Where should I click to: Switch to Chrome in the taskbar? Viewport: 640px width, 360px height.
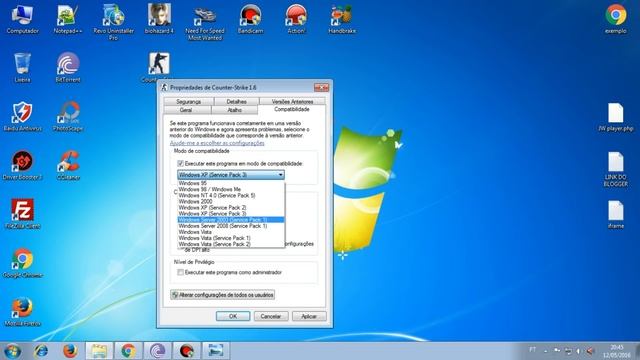click(128, 351)
